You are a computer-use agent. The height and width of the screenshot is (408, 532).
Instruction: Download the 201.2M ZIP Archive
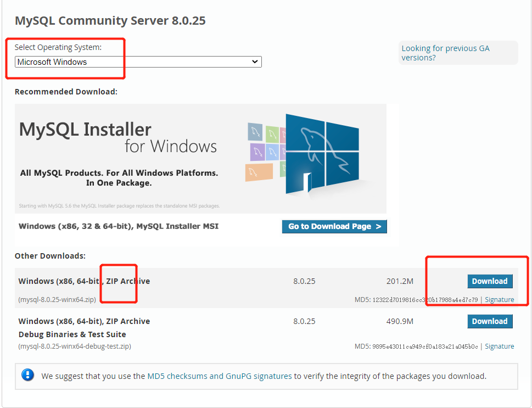[490, 281]
